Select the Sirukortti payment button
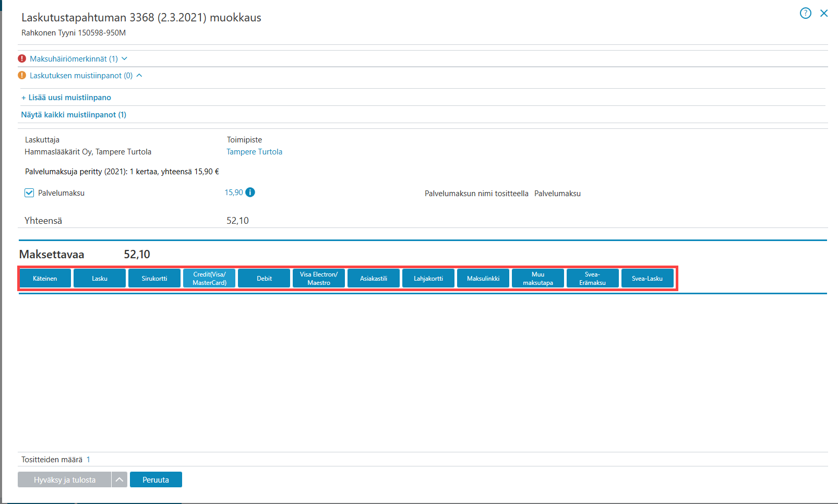 (154, 278)
